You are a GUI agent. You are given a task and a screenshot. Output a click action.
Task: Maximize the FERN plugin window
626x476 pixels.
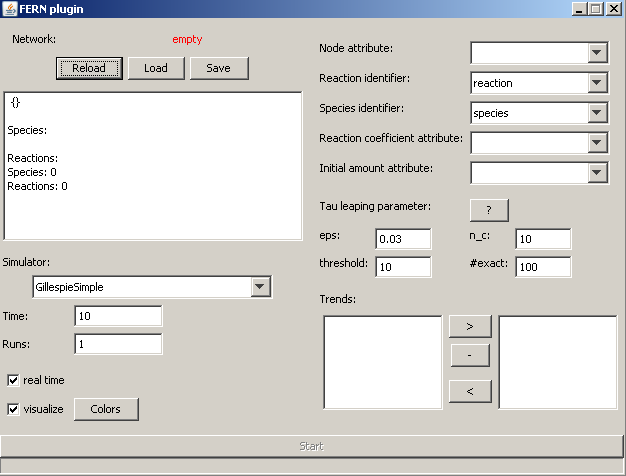pyautogui.click(x=596, y=9)
